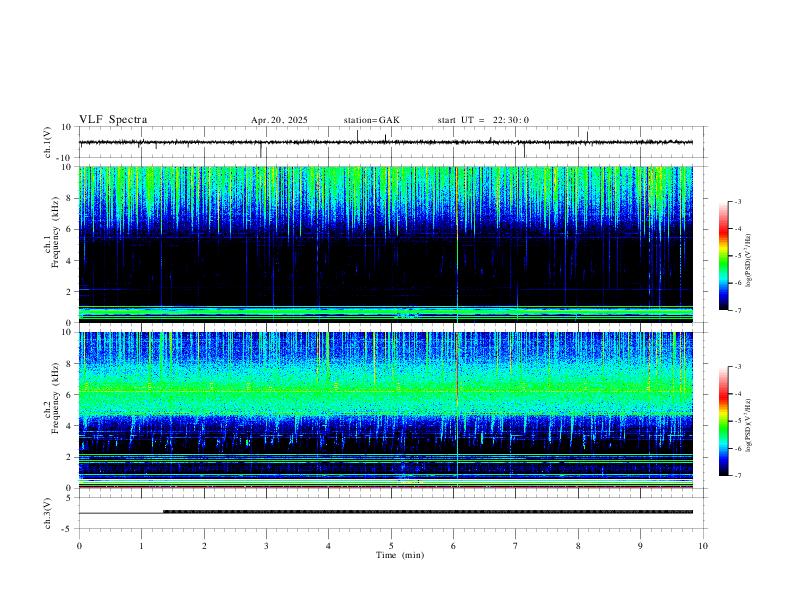This screenshot has width=792, height=612.
Task: Click time axis tick label "3"
Action: pos(266,546)
